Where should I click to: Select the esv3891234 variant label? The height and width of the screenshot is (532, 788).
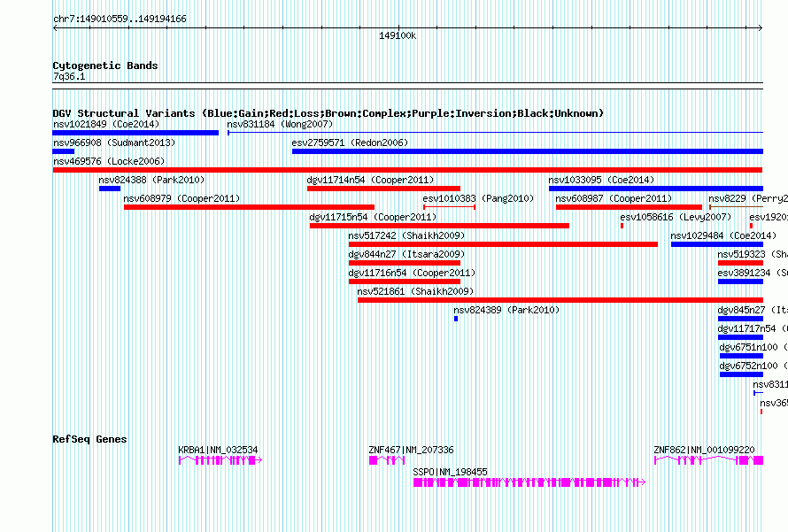[x=753, y=273]
